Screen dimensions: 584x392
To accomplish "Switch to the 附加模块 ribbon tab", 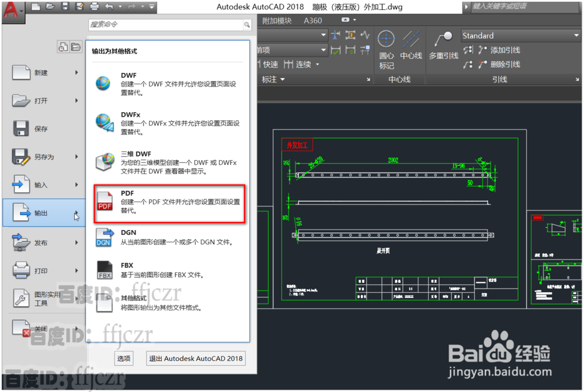I will (x=277, y=20).
